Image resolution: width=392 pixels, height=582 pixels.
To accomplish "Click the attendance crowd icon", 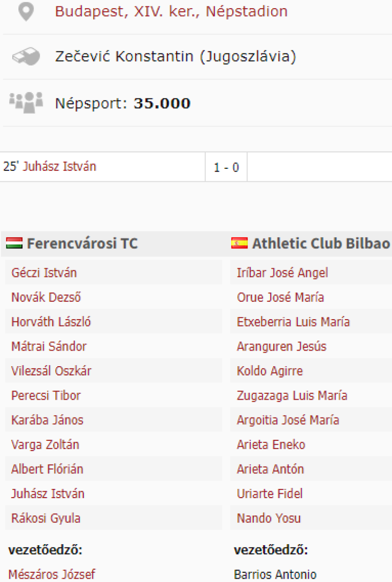I will [x=26, y=102].
